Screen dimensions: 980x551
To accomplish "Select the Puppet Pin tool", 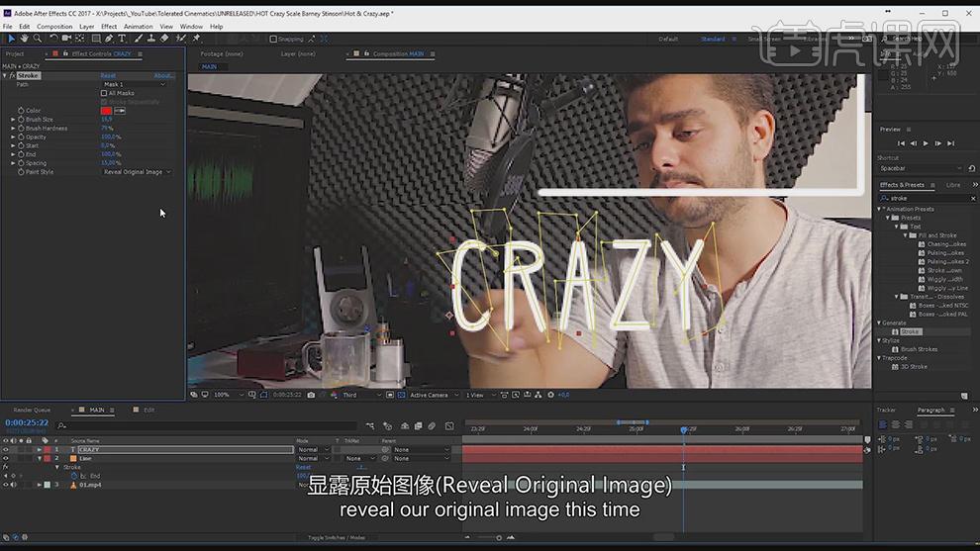I will (196, 39).
